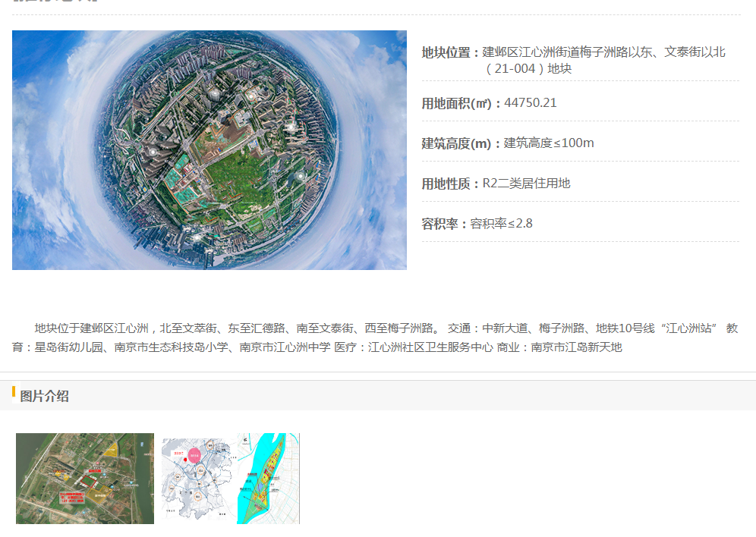Image resolution: width=756 pixels, height=537 pixels.
Task: Open the 360 aerial panorama of the land parcel
Action: [209, 150]
